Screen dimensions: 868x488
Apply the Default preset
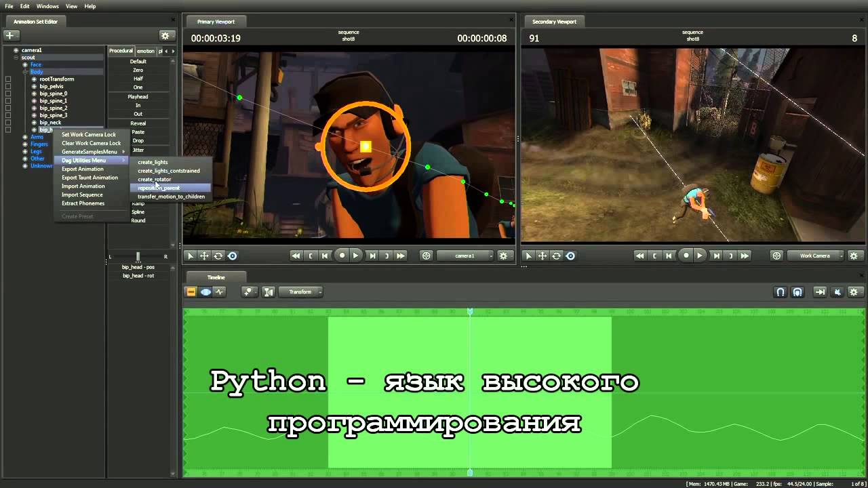(138, 62)
